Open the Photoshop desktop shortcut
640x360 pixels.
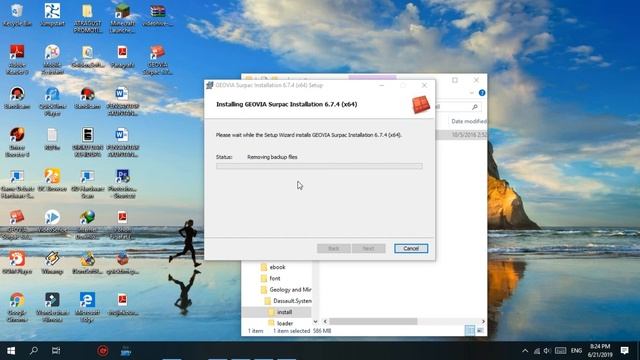(x=122, y=183)
